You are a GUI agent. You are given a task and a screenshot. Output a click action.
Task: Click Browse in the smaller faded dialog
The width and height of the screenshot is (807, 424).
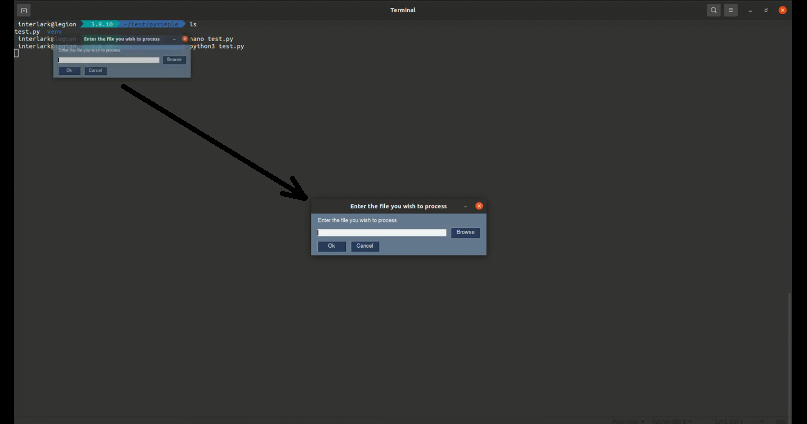pos(174,60)
